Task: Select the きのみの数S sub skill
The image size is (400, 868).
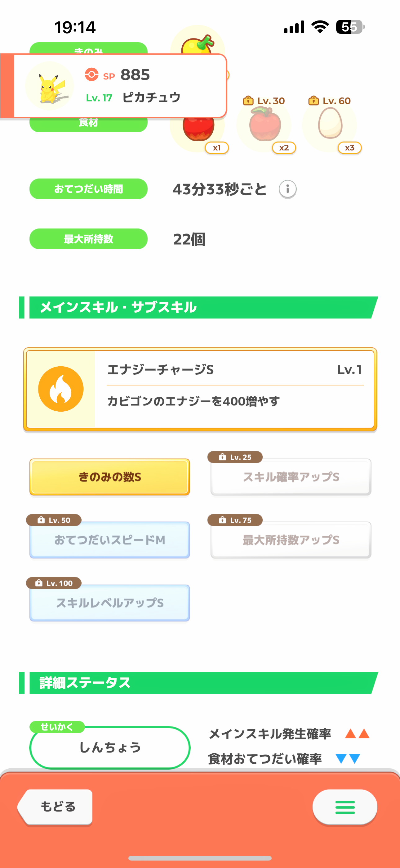Action: tap(110, 477)
